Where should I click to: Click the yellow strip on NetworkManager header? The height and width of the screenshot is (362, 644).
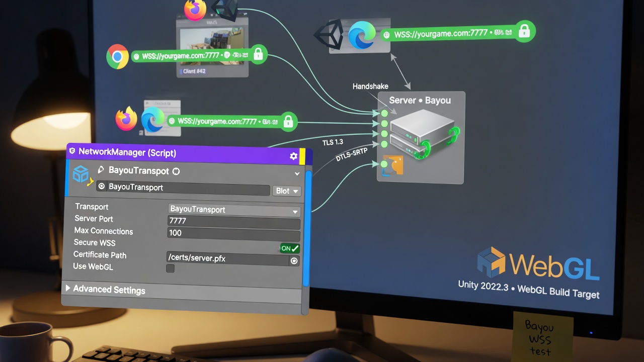click(302, 157)
